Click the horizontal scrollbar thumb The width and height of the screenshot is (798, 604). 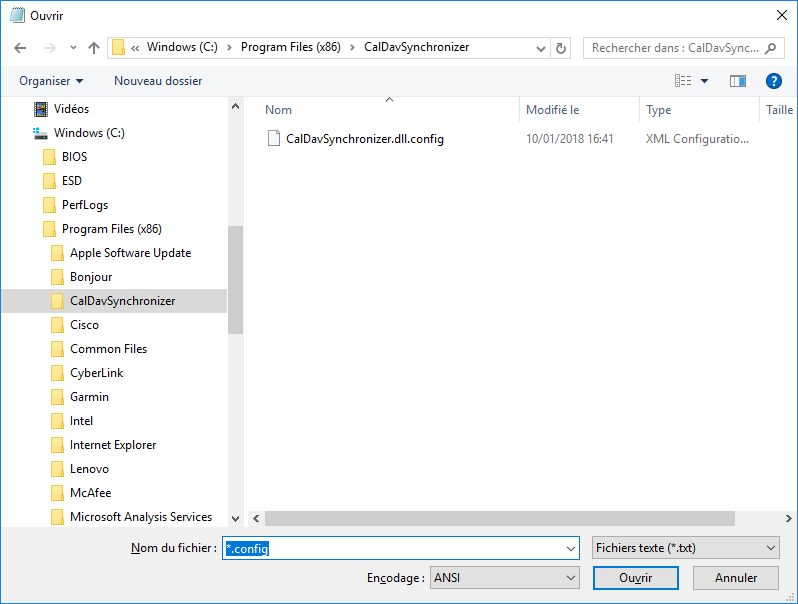[x=500, y=519]
